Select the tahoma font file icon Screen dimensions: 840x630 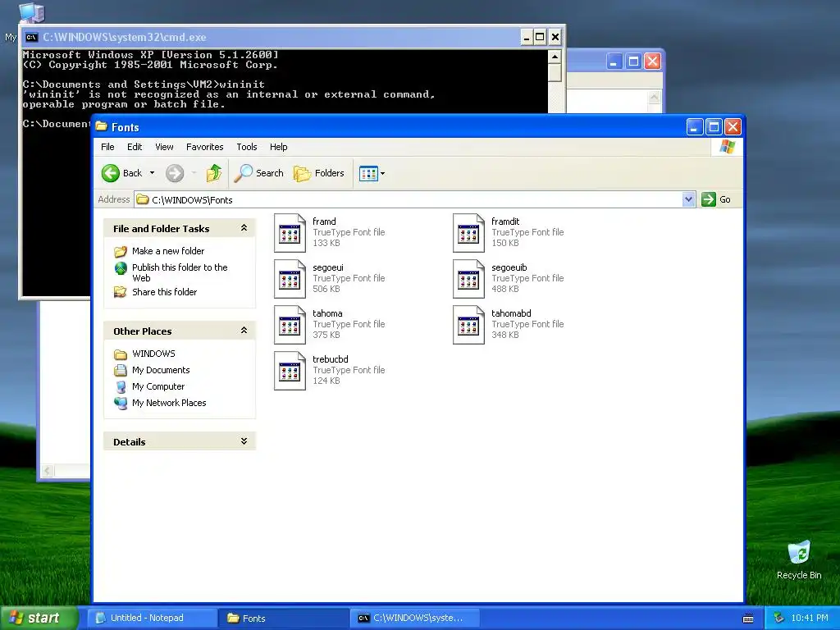coord(290,325)
